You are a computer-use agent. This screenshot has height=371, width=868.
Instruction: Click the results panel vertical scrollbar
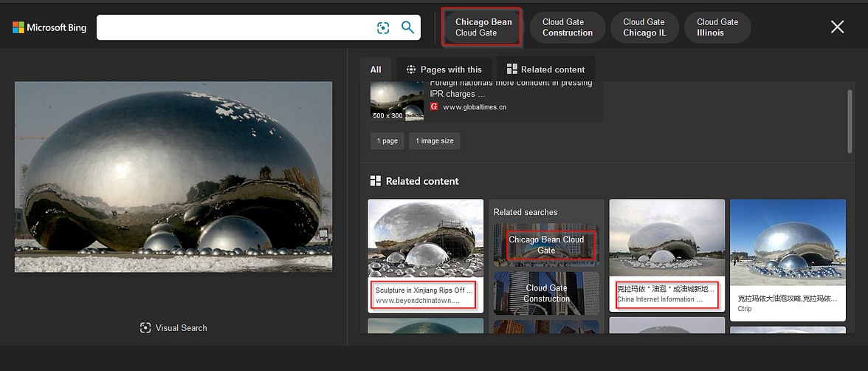(x=850, y=121)
